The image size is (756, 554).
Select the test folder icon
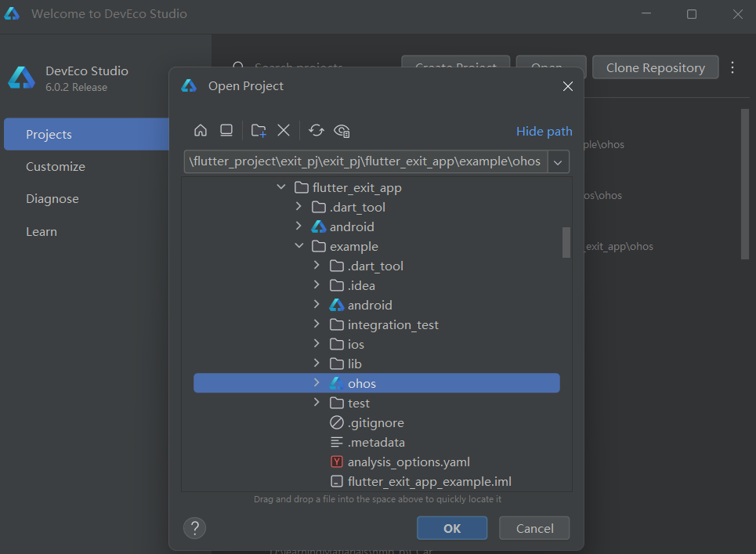pyautogui.click(x=337, y=403)
